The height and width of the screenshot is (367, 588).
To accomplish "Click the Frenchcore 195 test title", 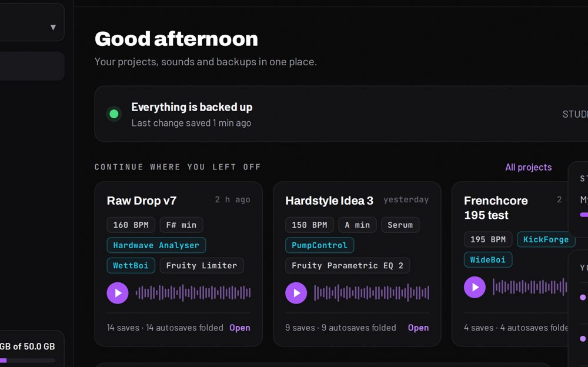I will (x=496, y=208).
